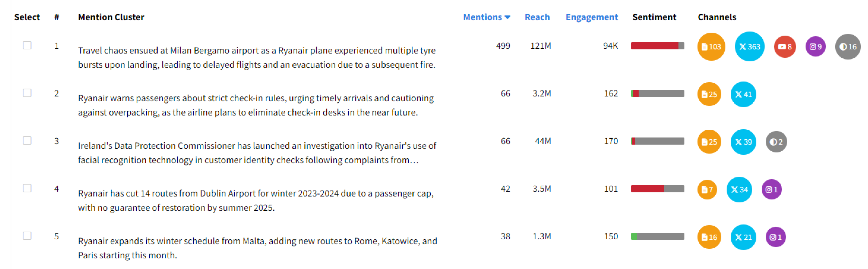Open the Milan Bergamo tyre burst cluster

256,57
